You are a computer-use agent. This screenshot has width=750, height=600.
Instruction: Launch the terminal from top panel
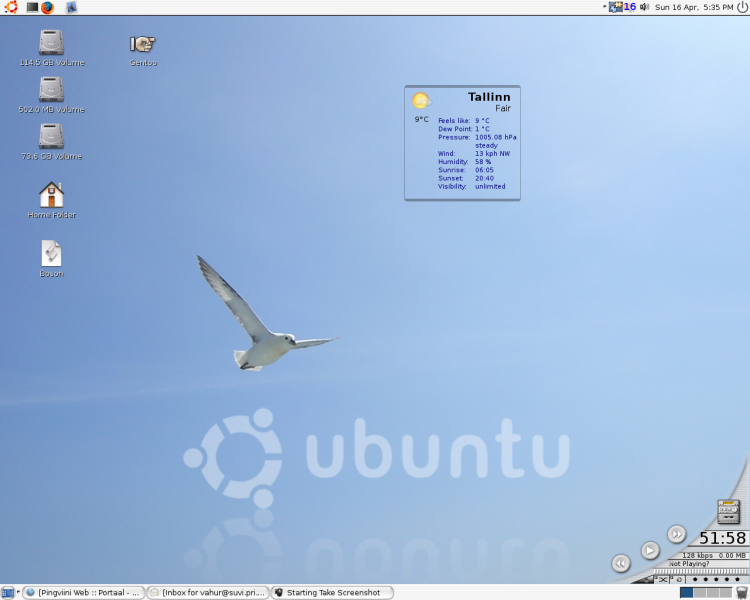click(32, 7)
